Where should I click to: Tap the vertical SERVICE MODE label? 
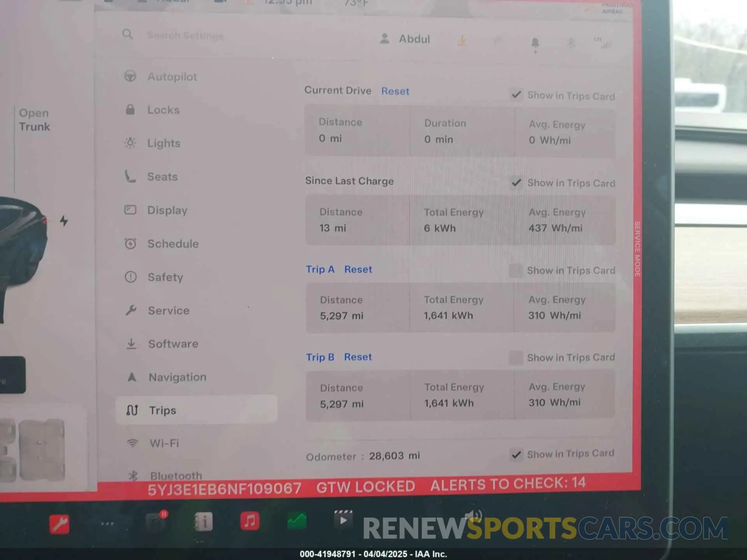click(637, 249)
